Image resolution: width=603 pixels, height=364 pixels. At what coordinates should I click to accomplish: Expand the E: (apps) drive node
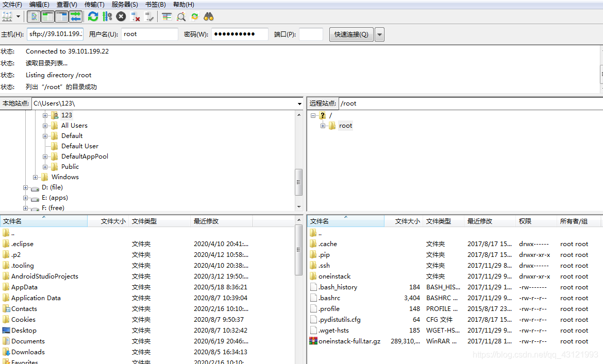[x=25, y=198]
